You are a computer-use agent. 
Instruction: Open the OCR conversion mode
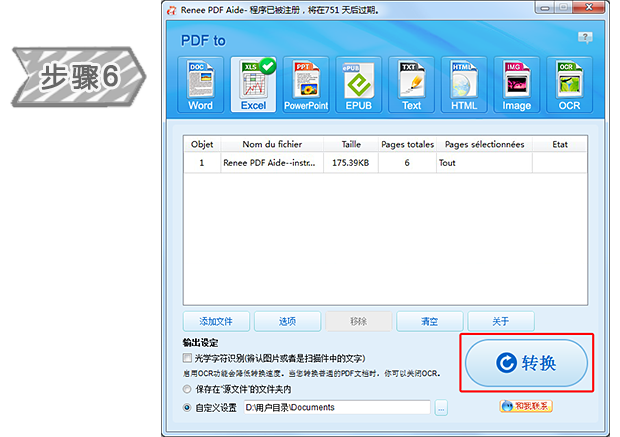569,85
